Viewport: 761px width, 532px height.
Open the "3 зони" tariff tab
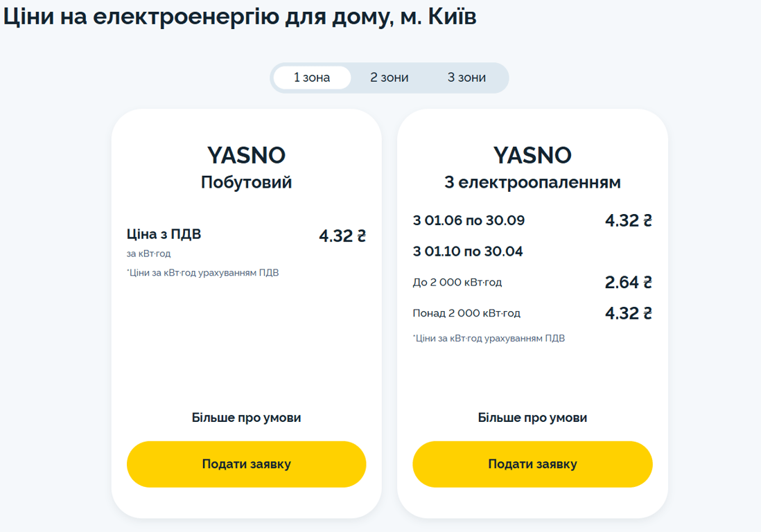coord(466,78)
